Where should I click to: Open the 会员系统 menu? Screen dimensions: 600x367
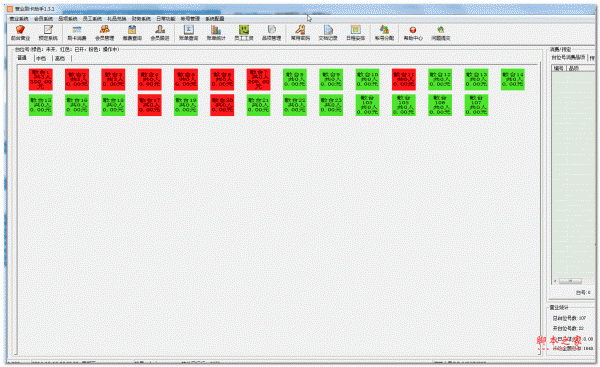tap(43, 19)
